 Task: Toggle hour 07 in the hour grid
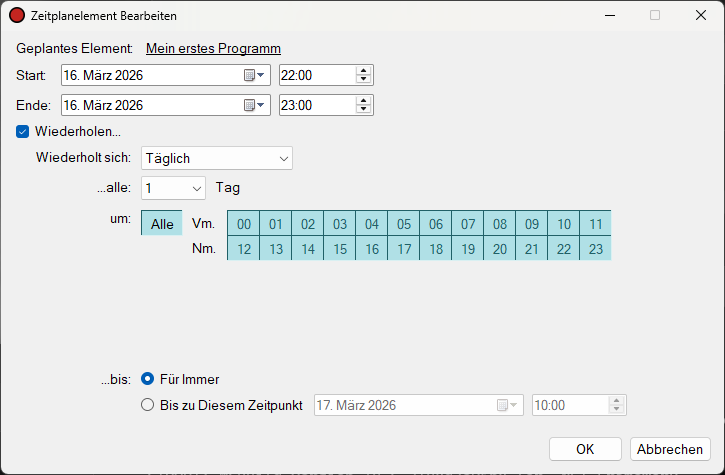pyautogui.click(x=468, y=224)
